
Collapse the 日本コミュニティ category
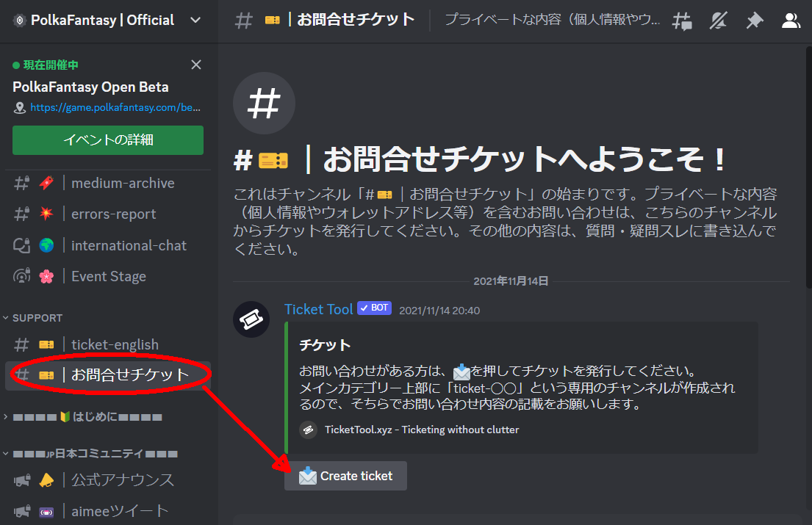[91, 454]
